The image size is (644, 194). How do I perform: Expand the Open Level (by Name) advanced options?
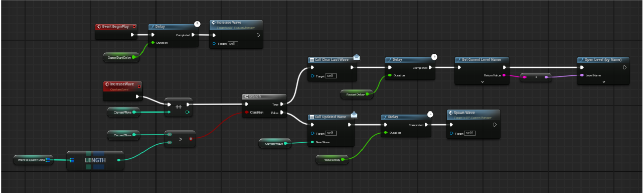(x=604, y=81)
